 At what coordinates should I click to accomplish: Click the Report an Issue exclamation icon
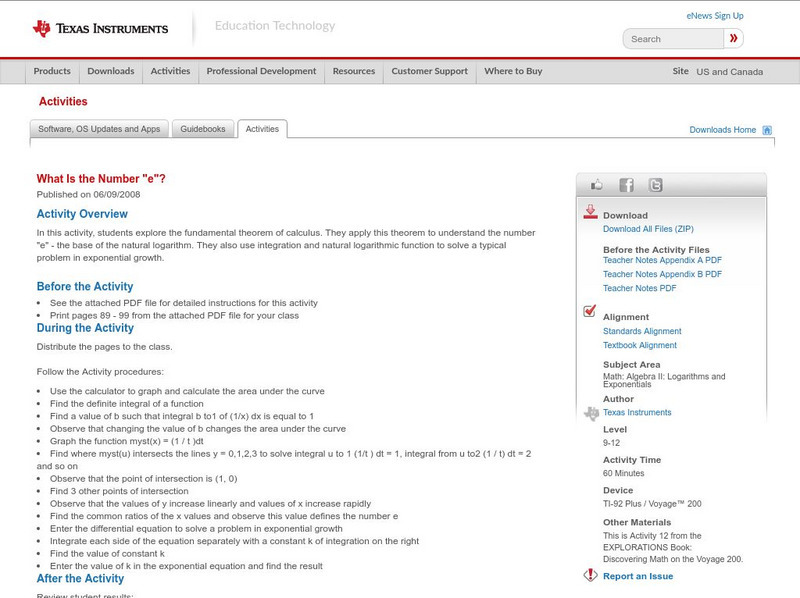click(x=590, y=575)
